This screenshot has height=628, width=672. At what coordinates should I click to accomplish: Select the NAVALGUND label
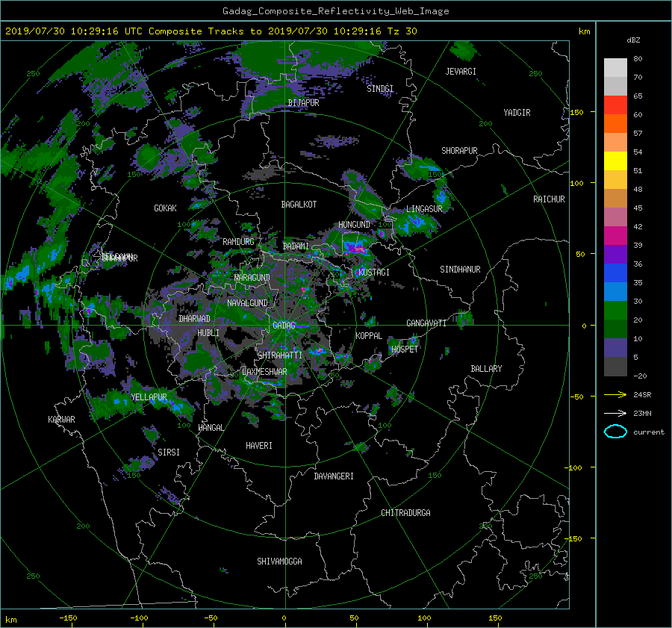click(x=247, y=303)
